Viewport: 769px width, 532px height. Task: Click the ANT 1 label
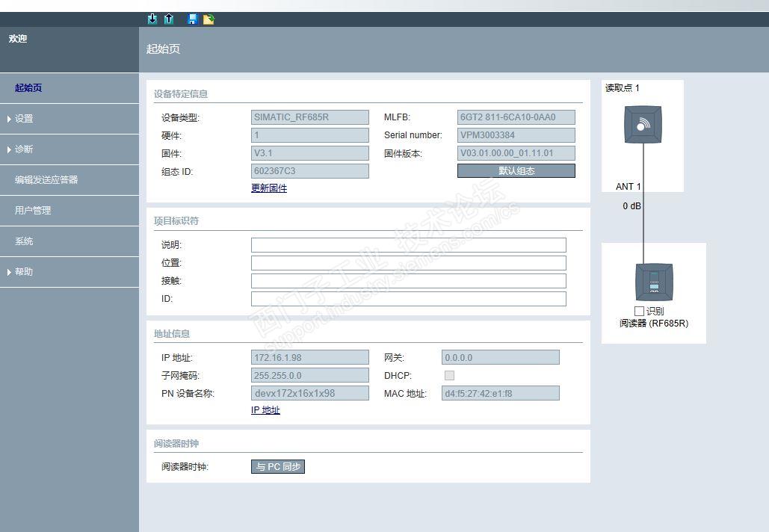[629, 187]
